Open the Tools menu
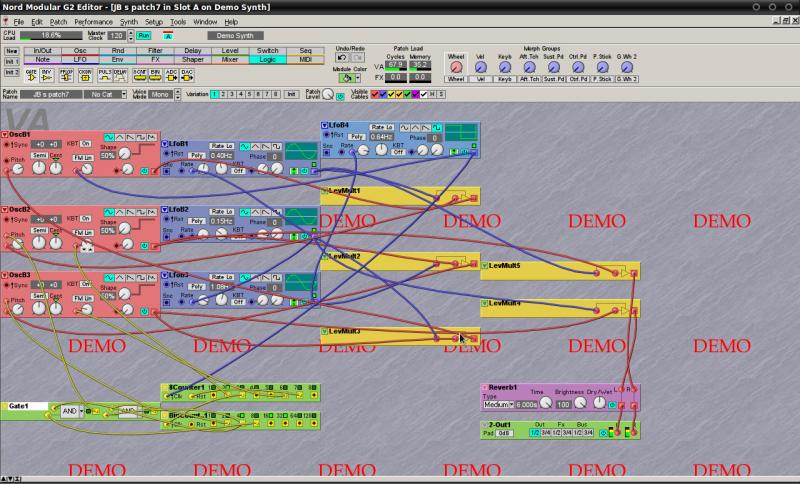800x484 pixels. pos(178,22)
